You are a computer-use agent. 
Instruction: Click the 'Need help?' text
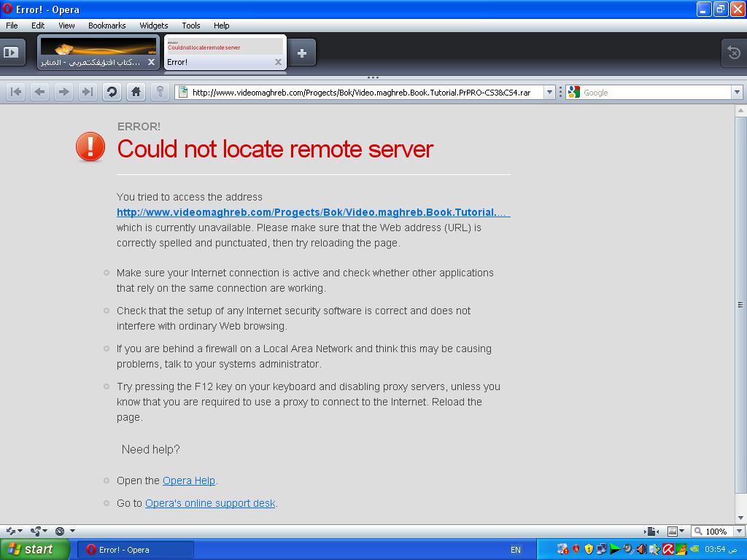[150, 449]
